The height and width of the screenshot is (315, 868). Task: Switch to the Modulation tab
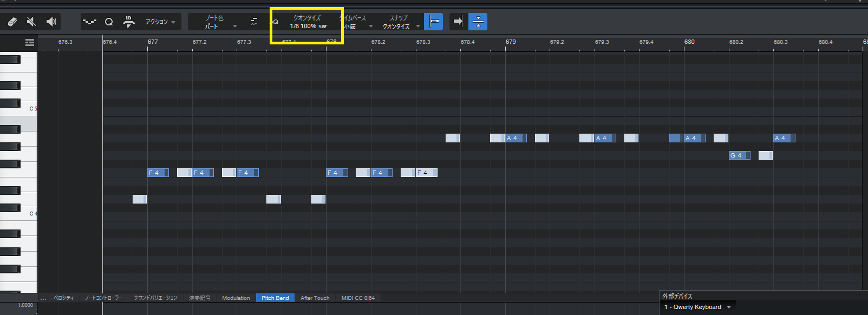(x=236, y=298)
